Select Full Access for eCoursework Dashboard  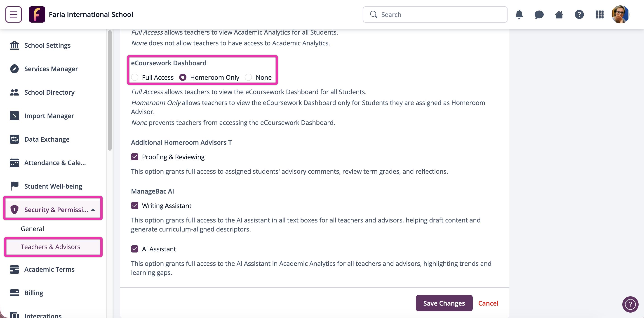135,77
